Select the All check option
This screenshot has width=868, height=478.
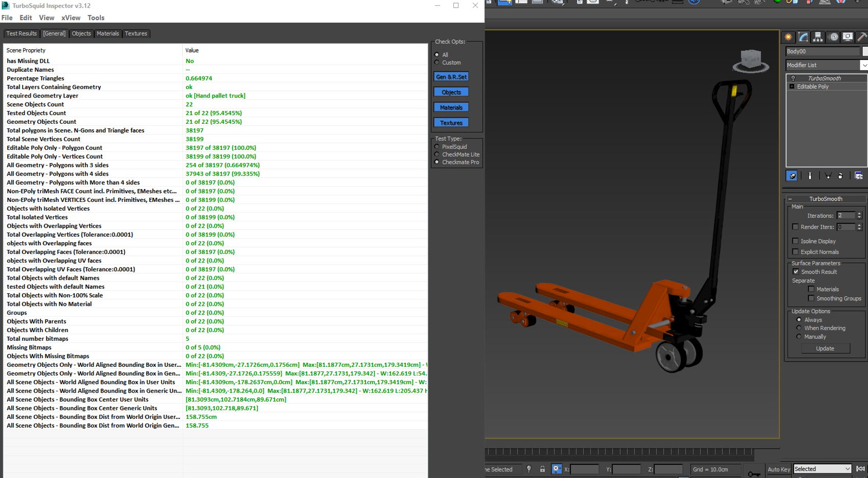click(x=437, y=55)
